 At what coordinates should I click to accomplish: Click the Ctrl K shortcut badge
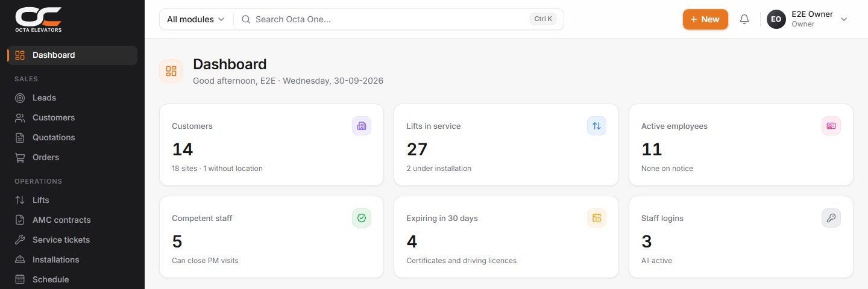(x=543, y=19)
